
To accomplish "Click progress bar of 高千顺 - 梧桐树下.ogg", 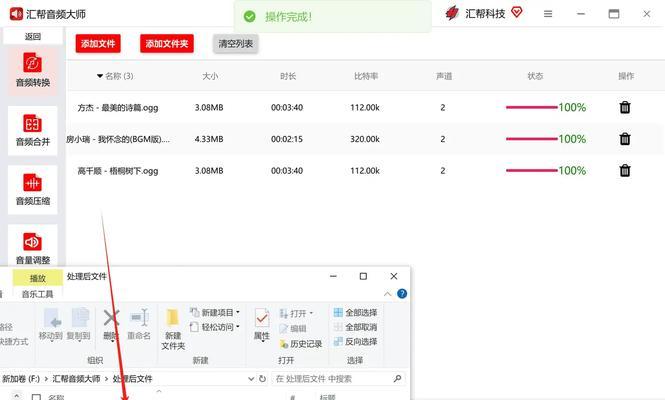I will pos(531,171).
